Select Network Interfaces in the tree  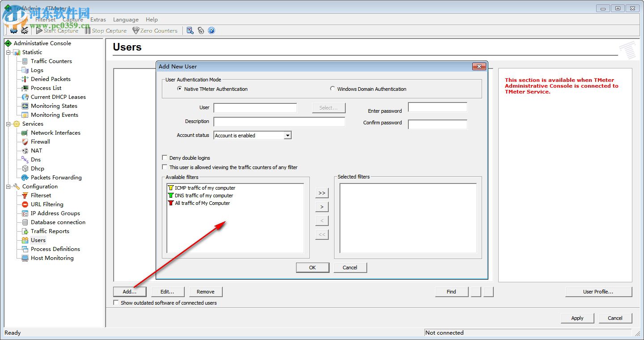coord(55,132)
